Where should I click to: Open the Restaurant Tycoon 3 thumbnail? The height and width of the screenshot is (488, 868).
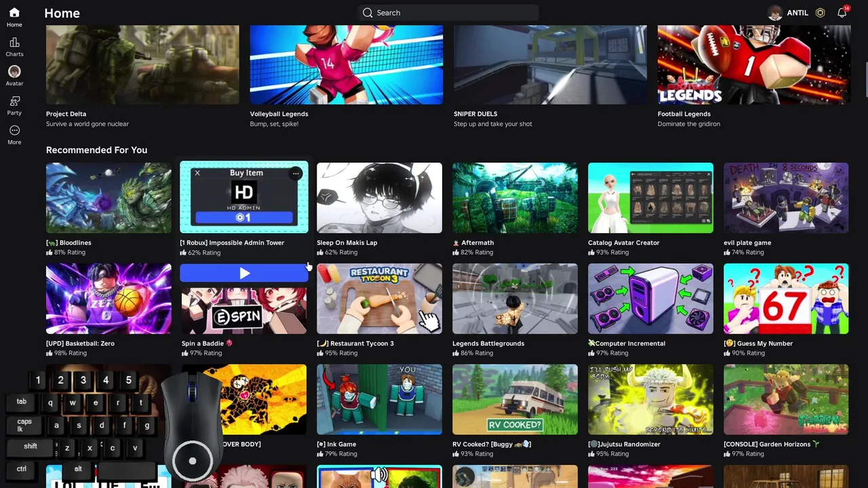tap(379, 299)
